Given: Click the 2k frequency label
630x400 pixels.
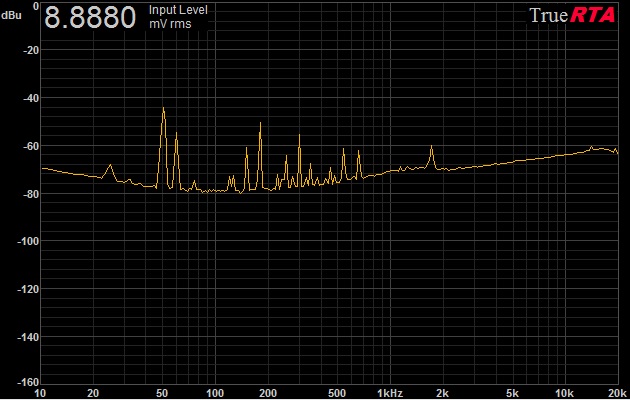Looking at the screenshot, I should pyautogui.click(x=442, y=393).
